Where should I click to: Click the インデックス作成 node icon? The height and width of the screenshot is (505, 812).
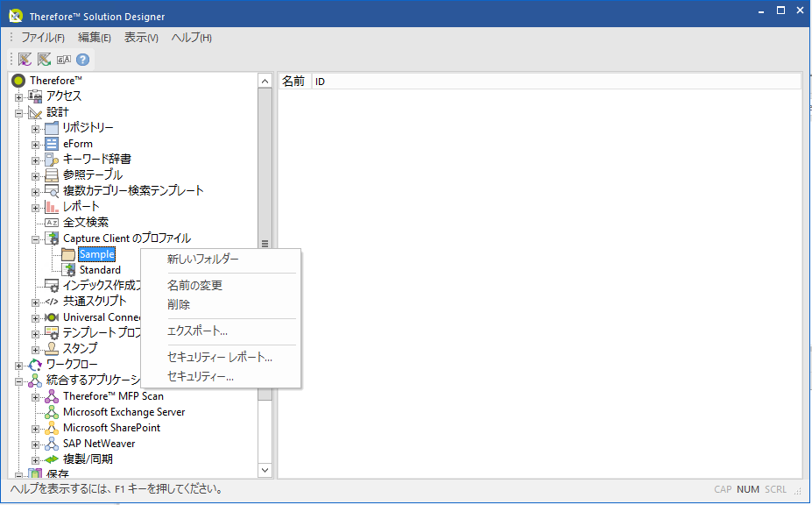(52, 286)
